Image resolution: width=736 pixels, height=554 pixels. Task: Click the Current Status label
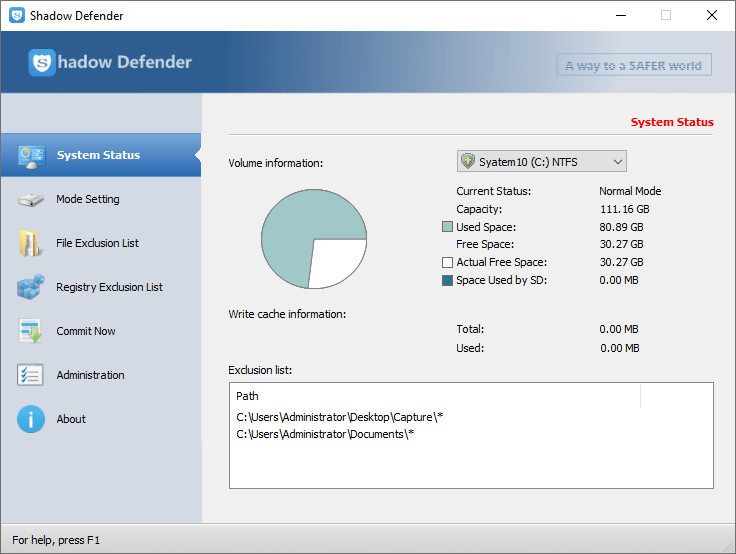pyautogui.click(x=493, y=191)
